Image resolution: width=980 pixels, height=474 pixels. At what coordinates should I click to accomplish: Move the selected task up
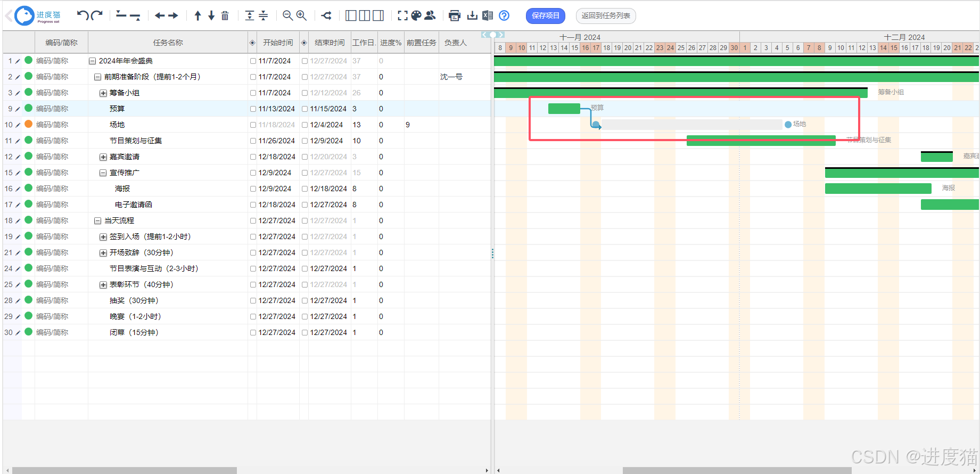pos(197,15)
